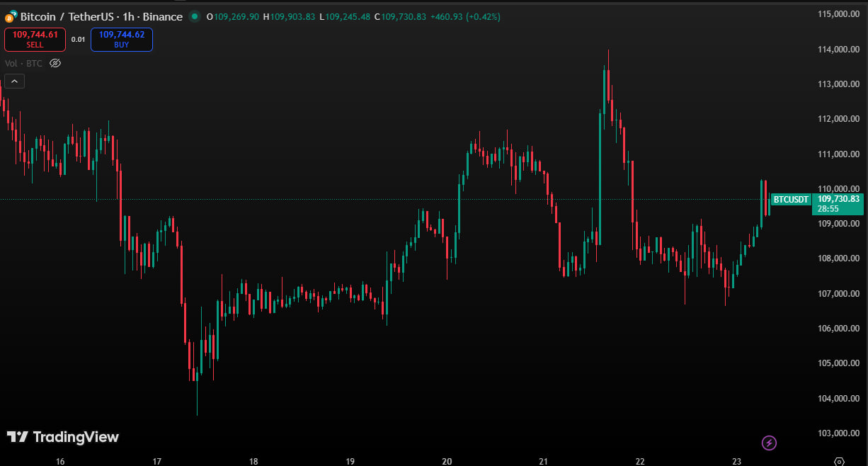The height and width of the screenshot is (466, 868).
Task: Toggle Vol BTC indicator visibility eye
Action: 55,63
